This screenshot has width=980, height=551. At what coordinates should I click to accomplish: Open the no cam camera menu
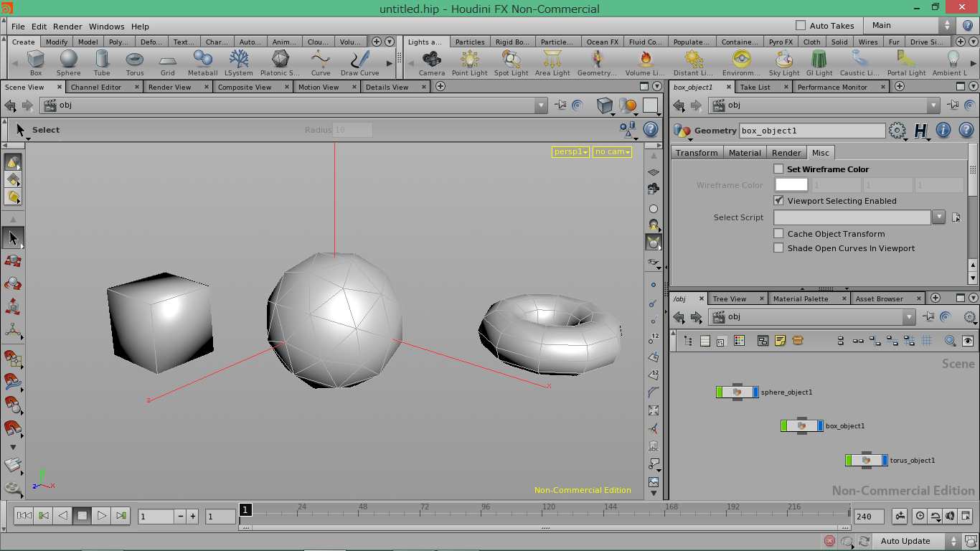(612, 151)
